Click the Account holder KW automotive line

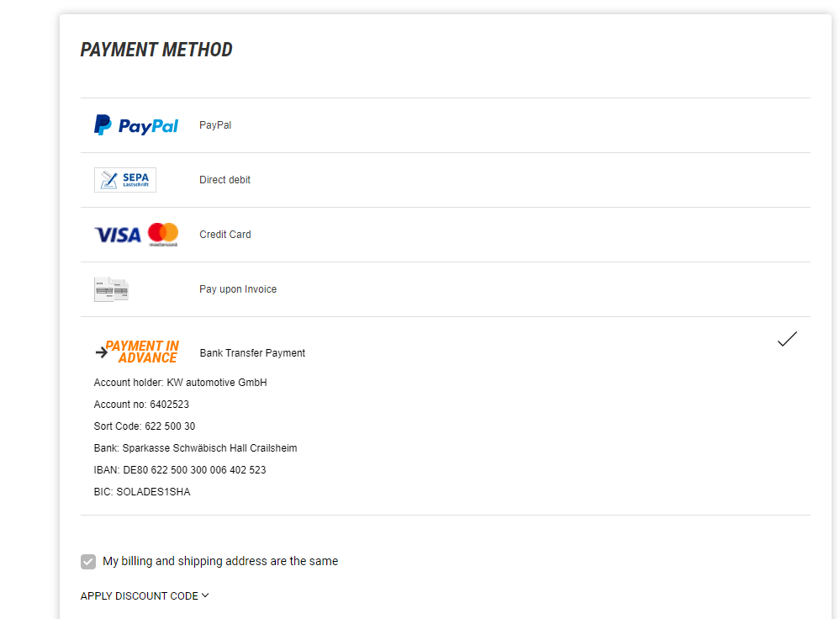point(180,383)
